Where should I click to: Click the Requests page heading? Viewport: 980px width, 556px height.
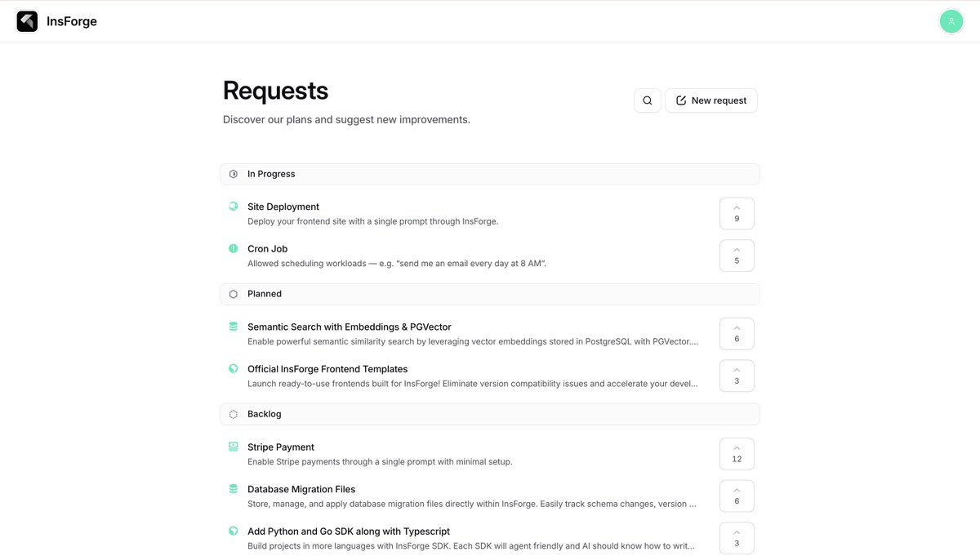coord(275,91)
